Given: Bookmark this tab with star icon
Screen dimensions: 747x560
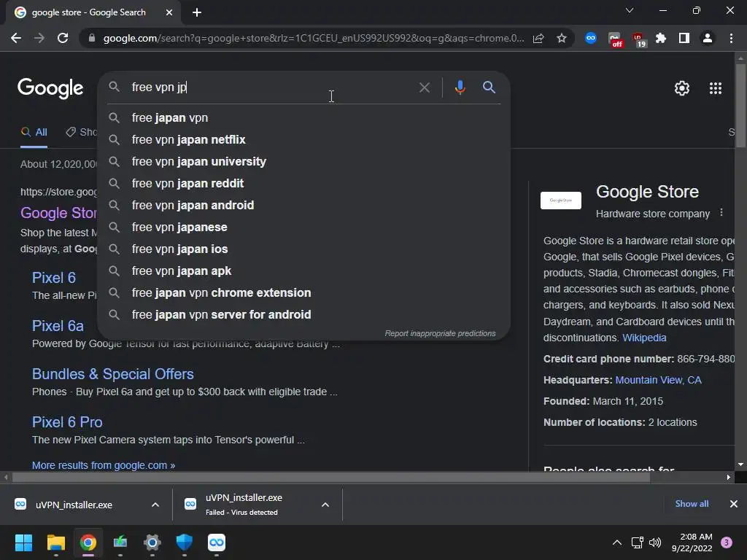Looking at the screenshot, I should click(562, 38).
